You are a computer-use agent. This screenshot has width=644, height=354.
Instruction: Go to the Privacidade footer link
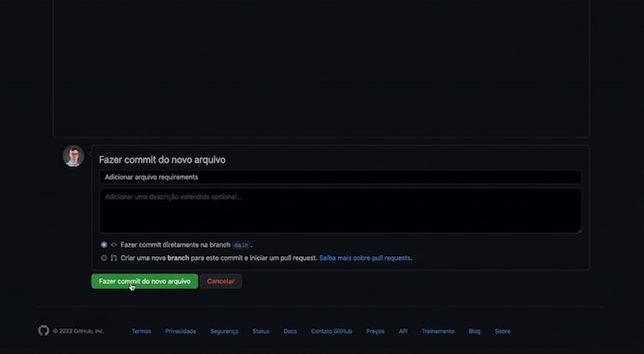[x=180, y=331]
